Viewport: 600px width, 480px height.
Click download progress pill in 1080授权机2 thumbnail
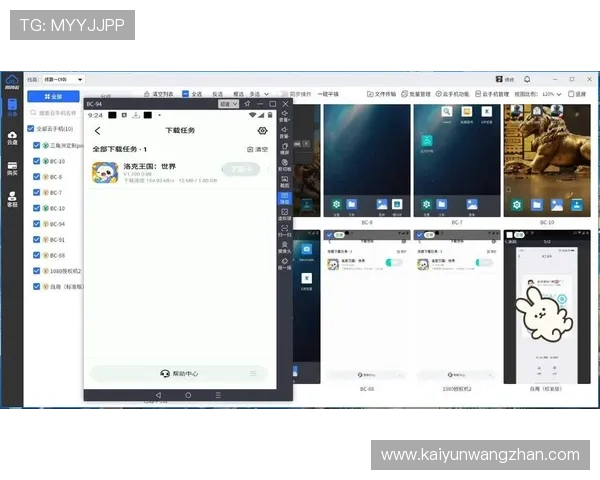[x=484, y=263]
